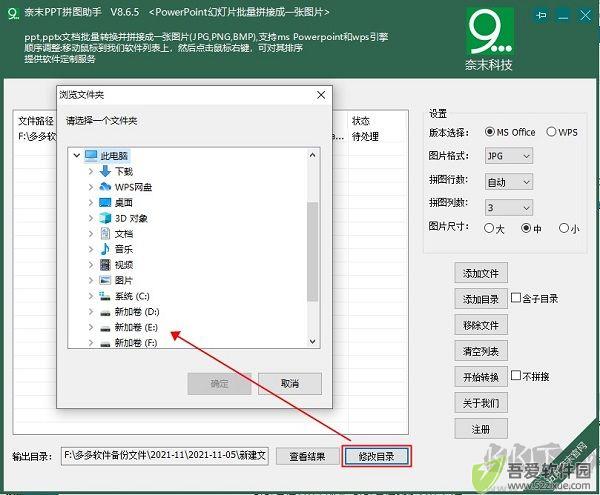Expand the 3D 对象 node
Viewport: 600px width, 495px height.
(x=91, y=218)
